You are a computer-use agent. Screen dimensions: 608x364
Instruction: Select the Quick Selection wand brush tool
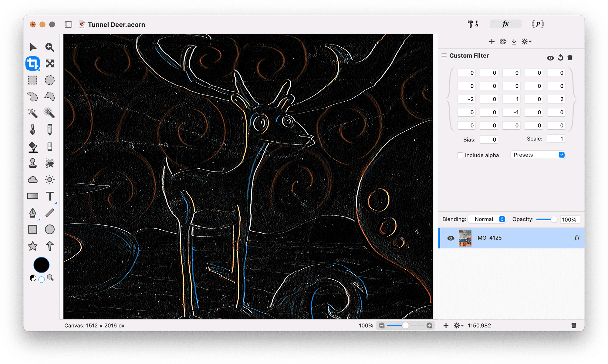tap(50, 113)
